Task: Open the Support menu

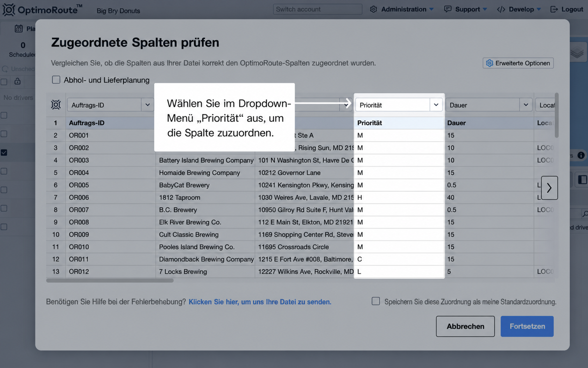Action: (466, 9)
